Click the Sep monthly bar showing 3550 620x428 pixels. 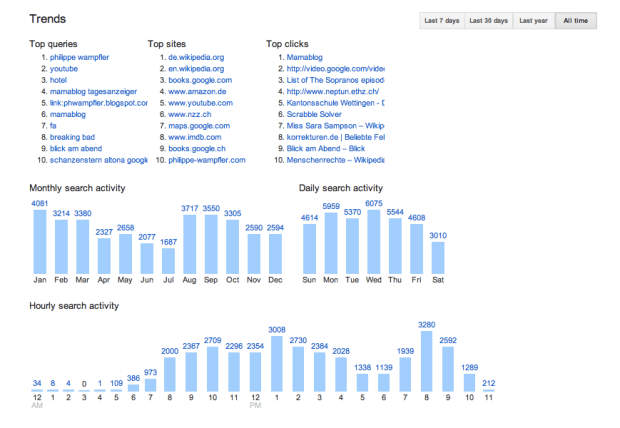point(211,244)
